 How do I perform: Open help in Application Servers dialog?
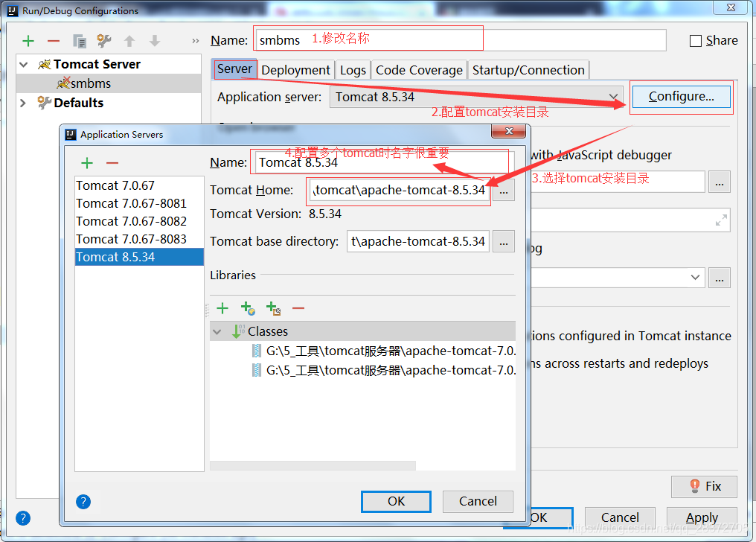pyautogui.click(x=83, y=502)
